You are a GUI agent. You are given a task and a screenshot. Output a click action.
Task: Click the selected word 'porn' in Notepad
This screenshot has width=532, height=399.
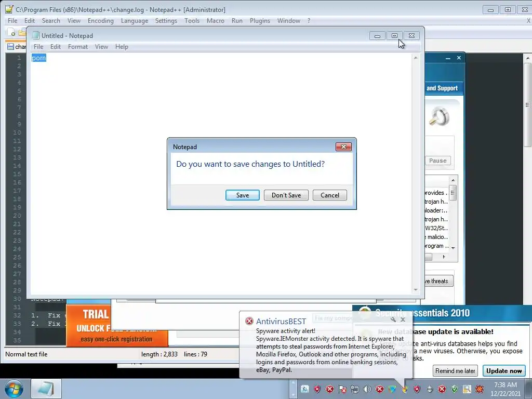click(x=38, y=58)
